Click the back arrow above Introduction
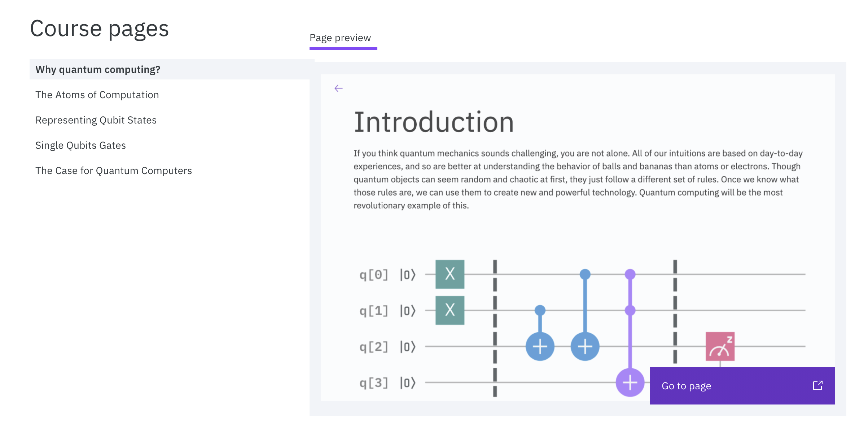The width and height of the screenshot is (868, 437). pyautogui.click(x=339, y=88)
